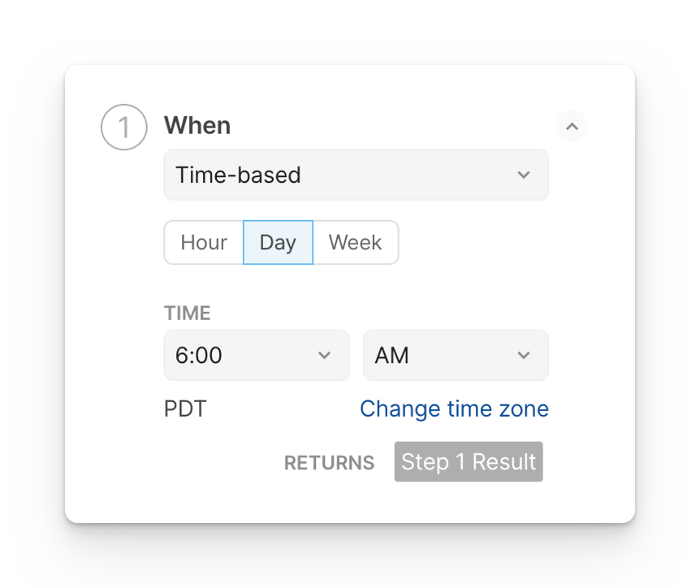Collapse the When step with the chevron
Viewport: 700px width, 588px height.
[x=572, y=127]
